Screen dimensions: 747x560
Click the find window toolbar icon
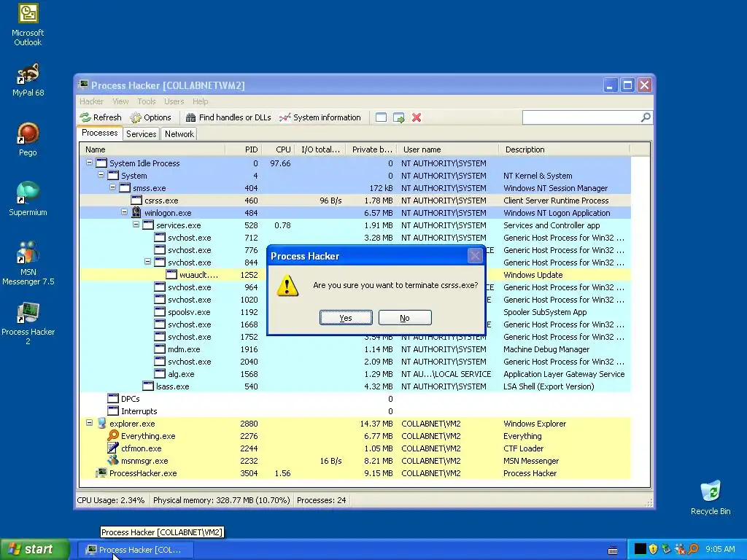381,117
